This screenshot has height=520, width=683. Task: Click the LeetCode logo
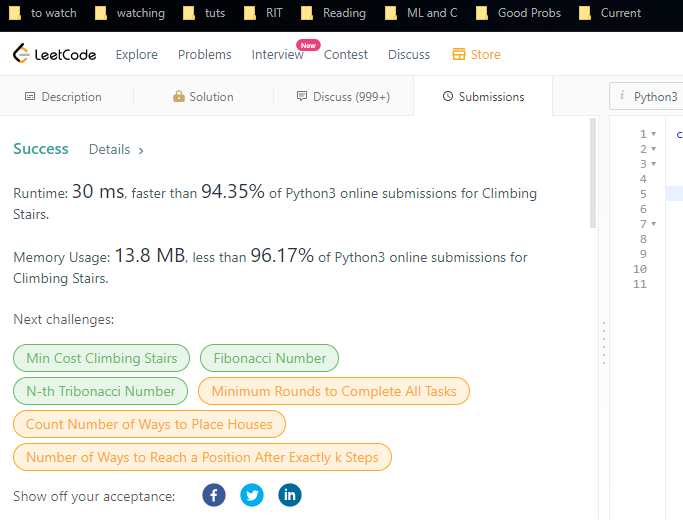coord(54,54)
